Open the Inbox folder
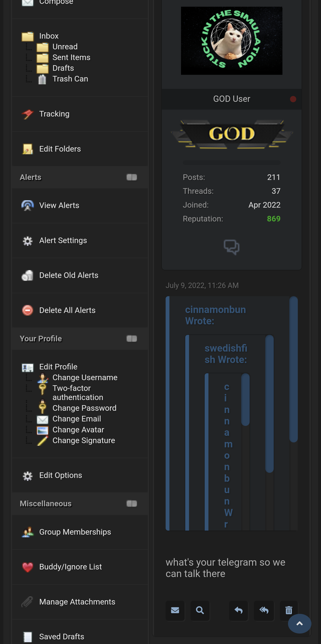Viewport: 321px width, 644px height. pyautogui.click(x=49, y=36)
